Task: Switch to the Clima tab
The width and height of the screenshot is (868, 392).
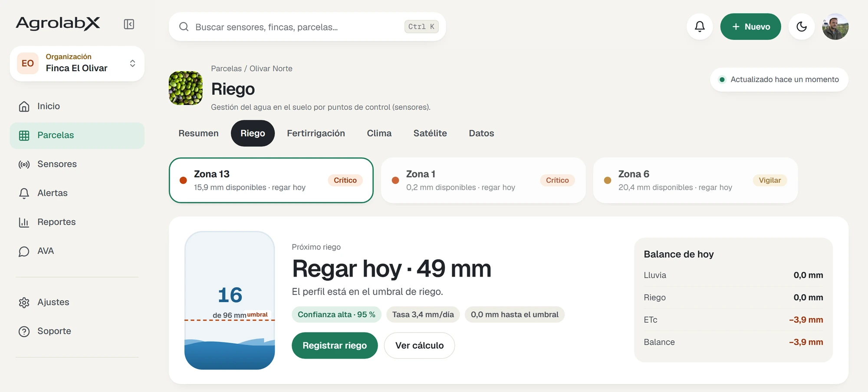Action: [379, 133]
